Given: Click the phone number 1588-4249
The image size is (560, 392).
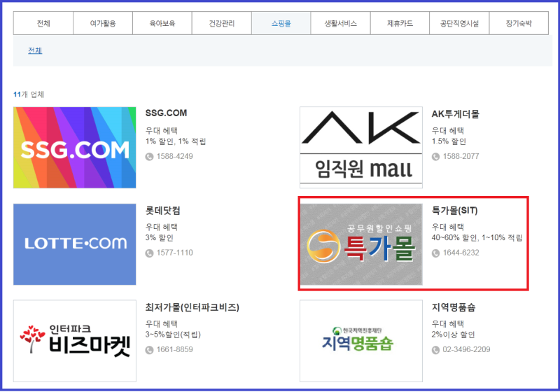Looking at the screenshot, I should click(x=174, y=156).
